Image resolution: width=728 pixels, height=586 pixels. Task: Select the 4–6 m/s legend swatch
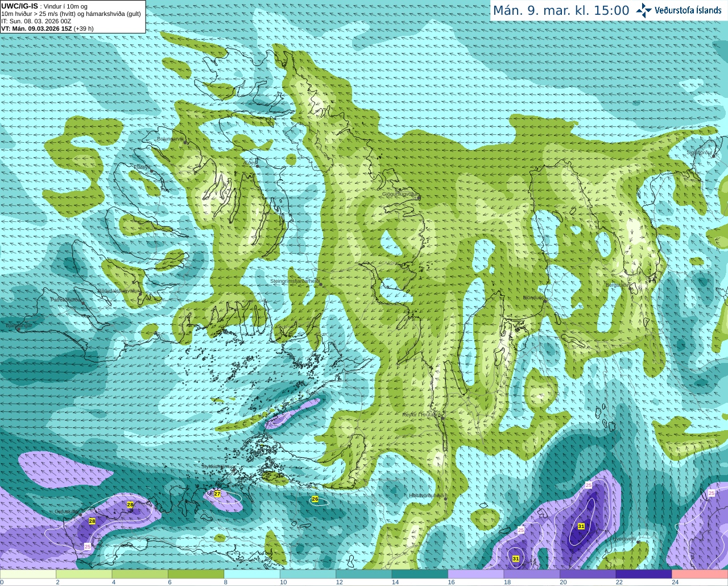[140, 574]
